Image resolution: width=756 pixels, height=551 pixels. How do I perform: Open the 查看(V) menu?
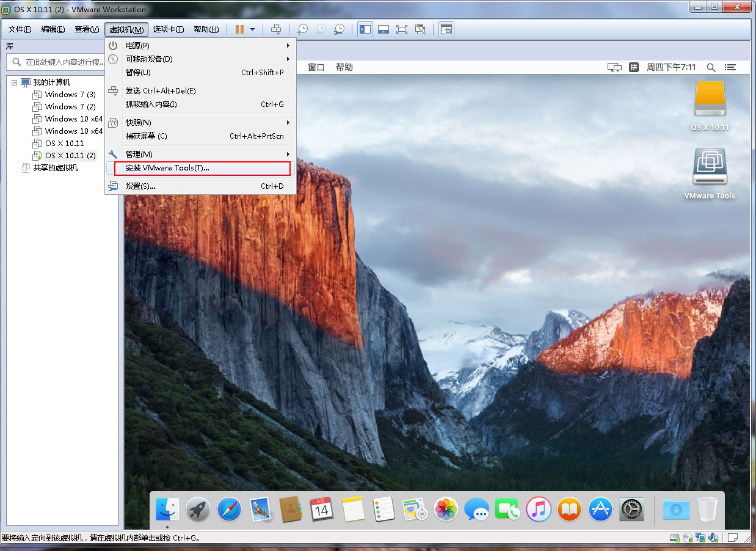point(87,29)
